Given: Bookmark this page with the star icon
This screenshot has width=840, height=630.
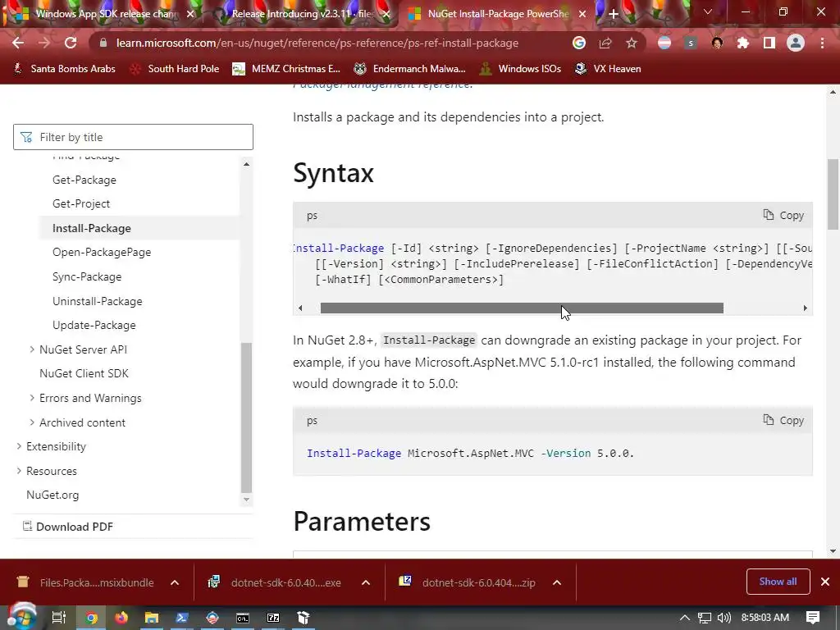Looking at the screenshot, I should tap(632, 43).
